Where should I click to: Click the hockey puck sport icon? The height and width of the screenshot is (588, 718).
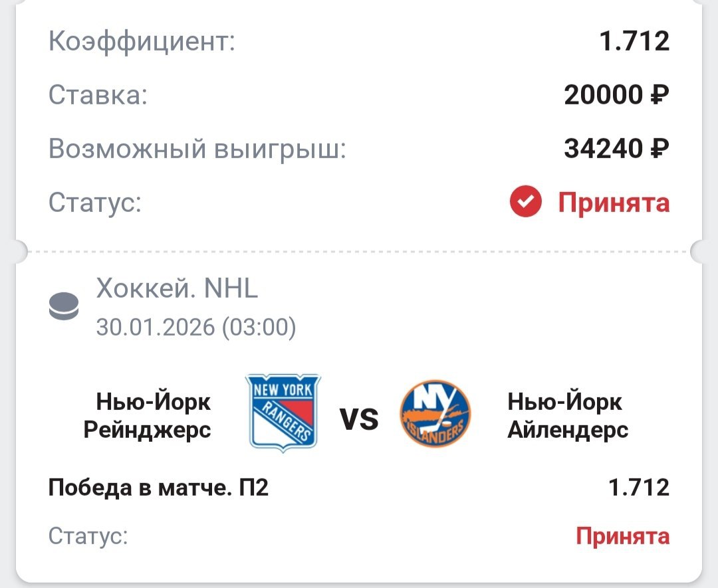64,308
